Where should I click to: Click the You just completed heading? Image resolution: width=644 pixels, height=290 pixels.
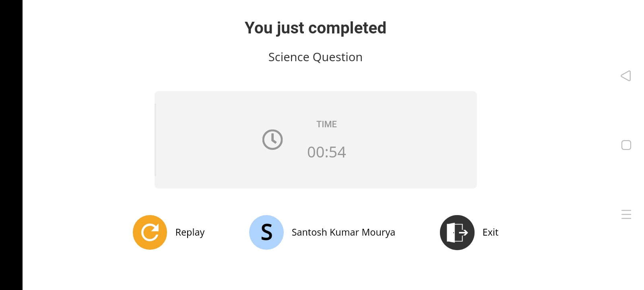316,28
